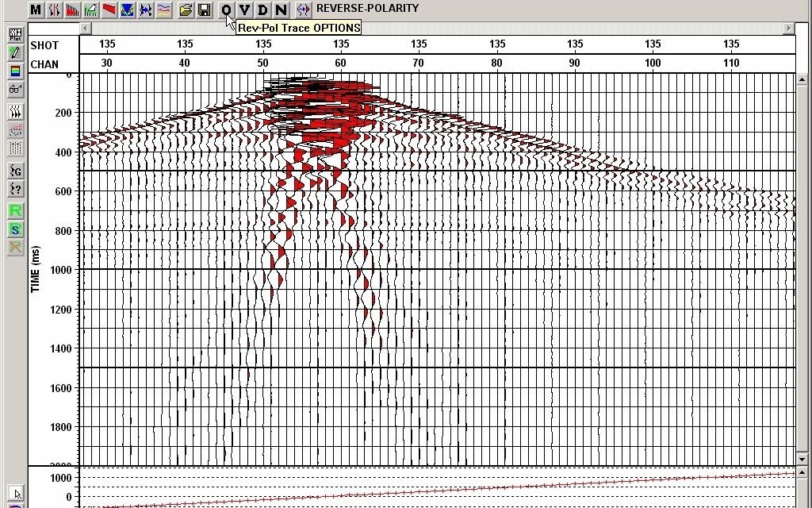
Task: Open the Rev-Pol Trace OPTIONS tool
Action: point(225,9)
